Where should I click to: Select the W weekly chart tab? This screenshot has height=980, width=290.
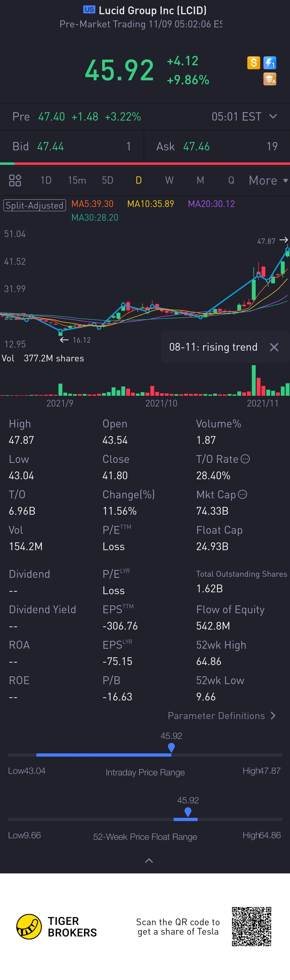point(169,180)
